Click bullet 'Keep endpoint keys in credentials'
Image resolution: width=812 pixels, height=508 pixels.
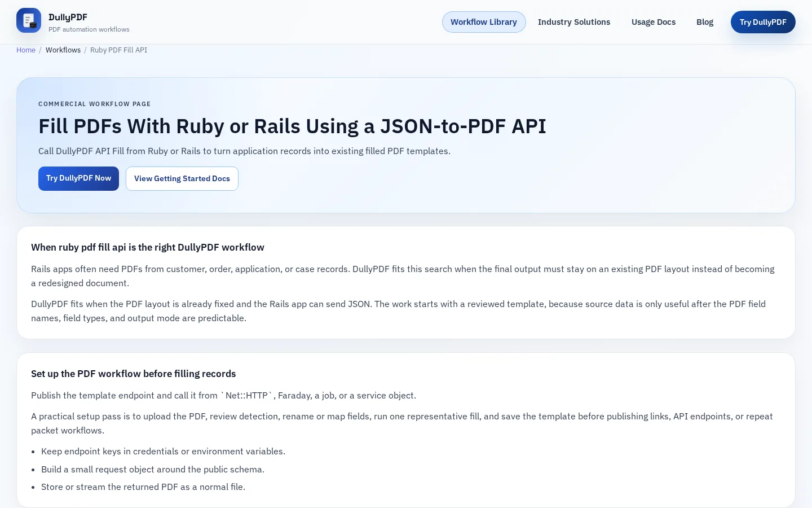tap(163, 452)
